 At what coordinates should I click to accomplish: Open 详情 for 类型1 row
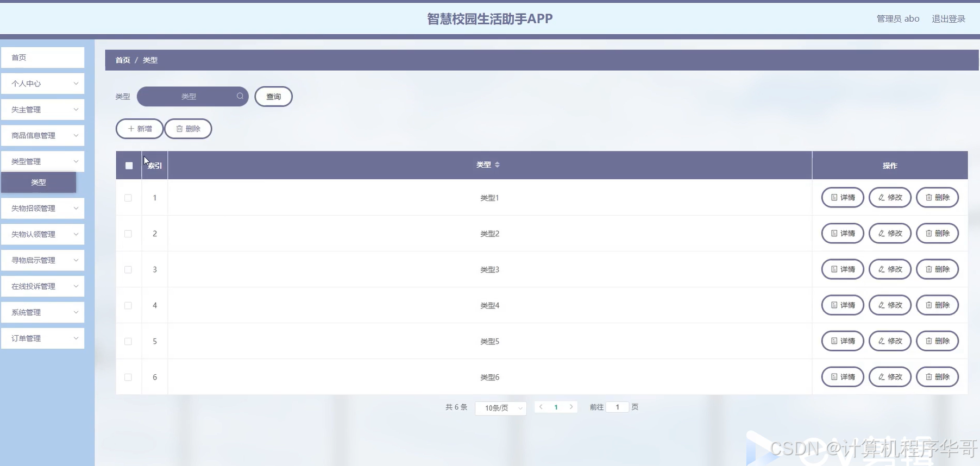pyautogui.click(x=843, y=198)
